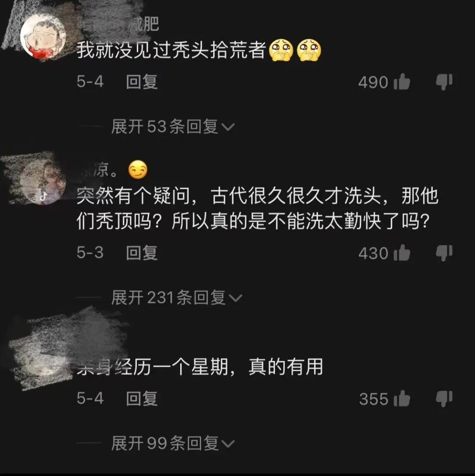Image resolution: width=475 pixels, height=476 pixels.
Task: Dislike the bald scavenger comment
Action: (x=444, y=82)
